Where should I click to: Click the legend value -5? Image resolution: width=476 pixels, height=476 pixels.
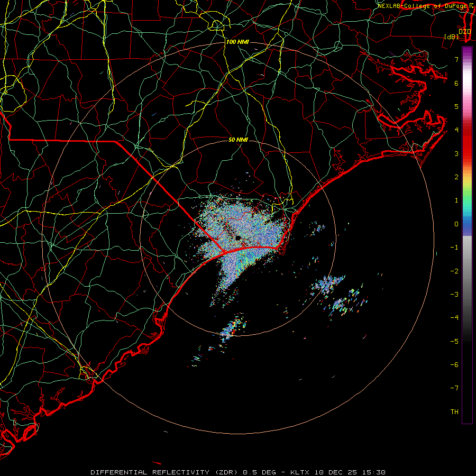(454, 342)
